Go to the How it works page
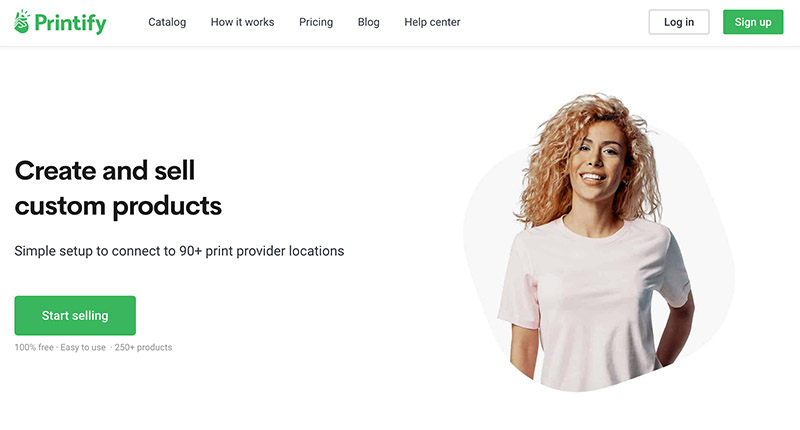The height and width of the screenshot is (430, 800). (x=242, y=22)
